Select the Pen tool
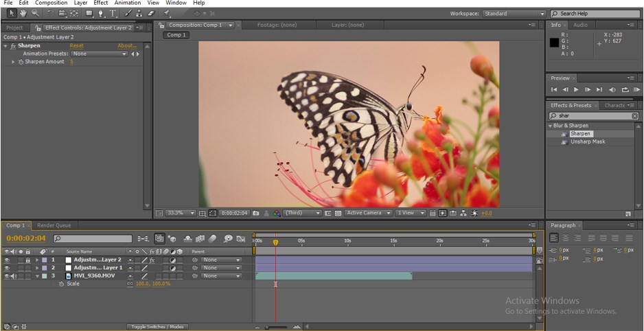This screenshot has width=644, height=331. (x=102, y=13)
